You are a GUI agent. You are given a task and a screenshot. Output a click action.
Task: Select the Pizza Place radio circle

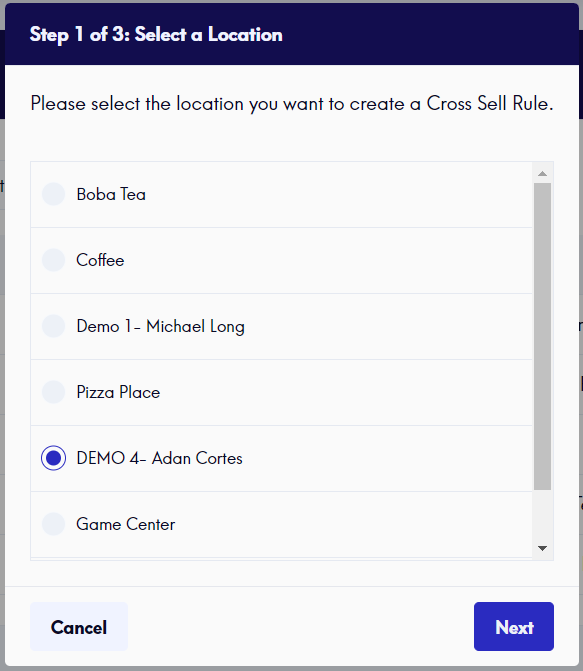(54, 392)
